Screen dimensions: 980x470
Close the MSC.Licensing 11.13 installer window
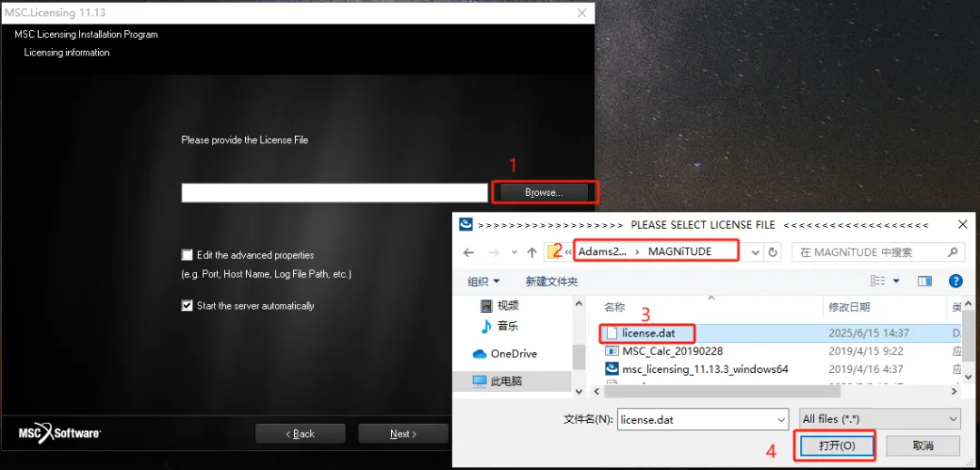coord(582,13)
